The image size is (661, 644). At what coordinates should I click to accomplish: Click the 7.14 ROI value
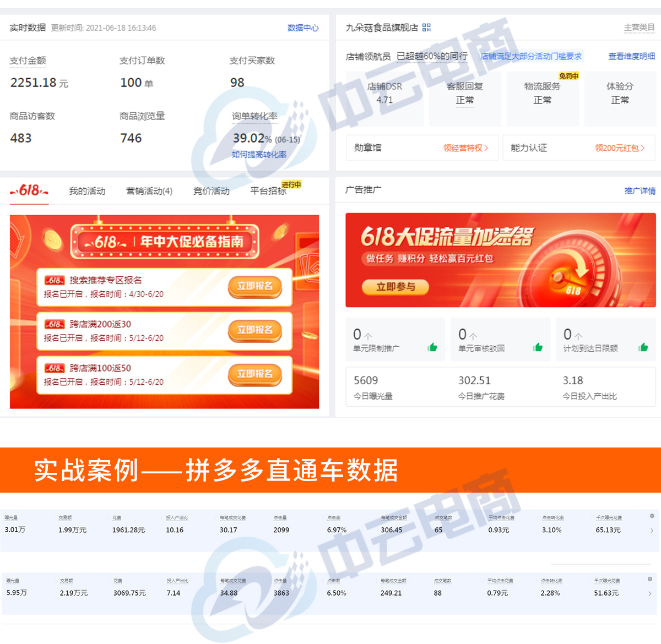tap(174, 593)
